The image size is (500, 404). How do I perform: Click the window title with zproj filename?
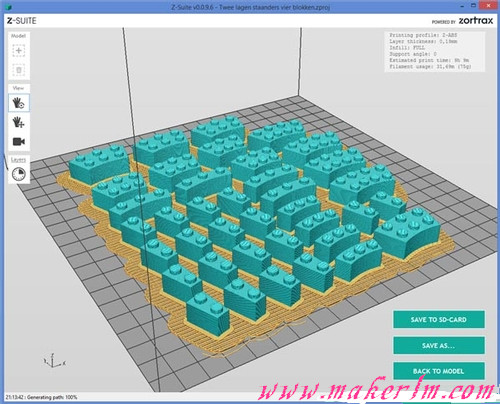point(251,7)
